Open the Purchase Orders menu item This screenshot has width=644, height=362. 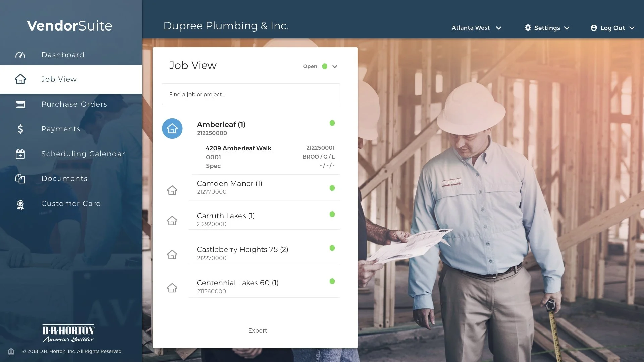pyautogui.click(x=74, y=104)
